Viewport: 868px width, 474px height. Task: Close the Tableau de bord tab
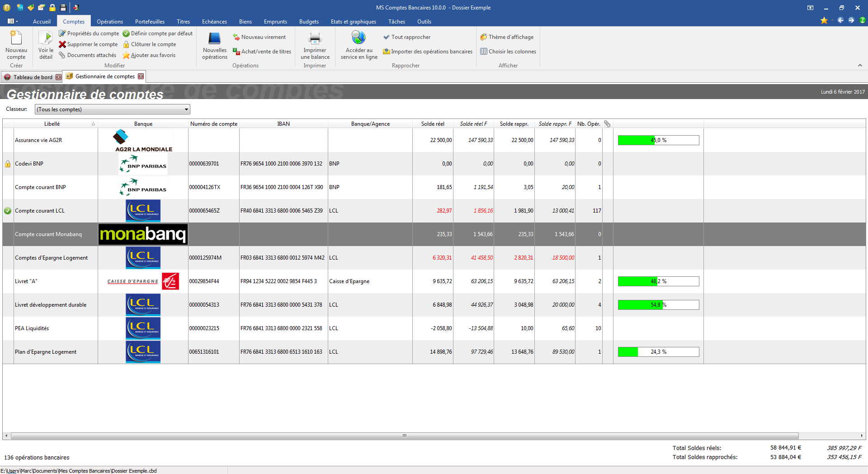coord(58,77)
